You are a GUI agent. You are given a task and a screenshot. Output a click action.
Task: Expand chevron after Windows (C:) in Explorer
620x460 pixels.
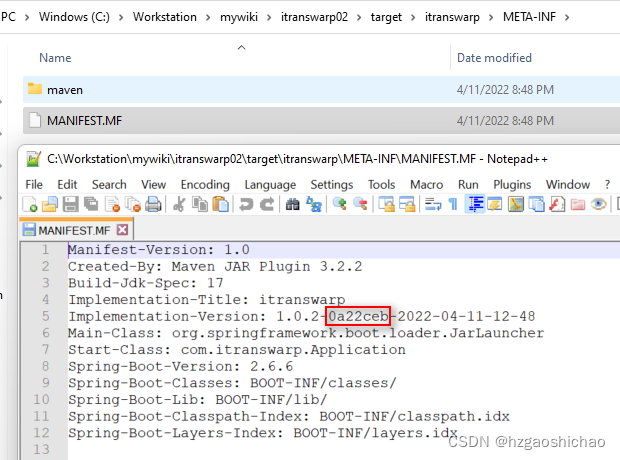(x=121, y=17)
